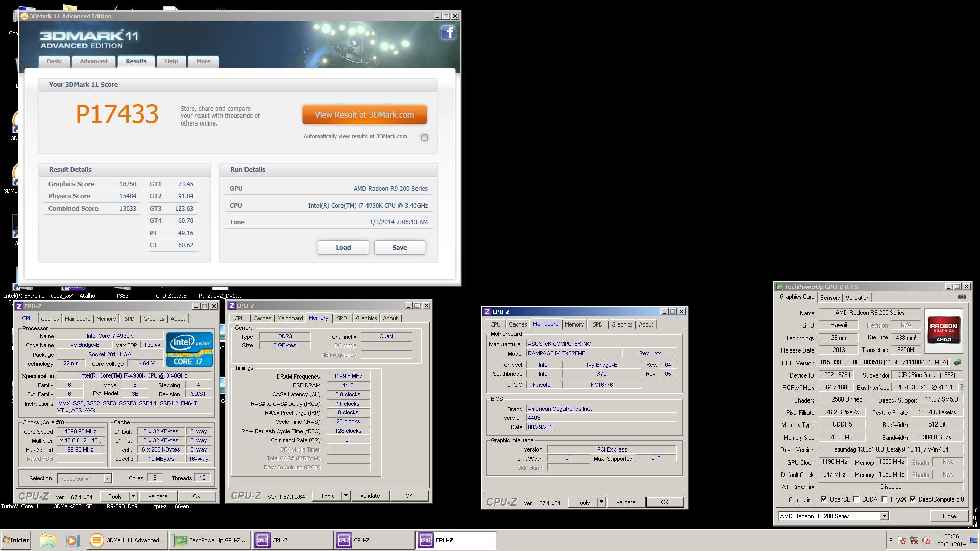Toggle the DirectCompute 5.0 checkbox
The width and height of the screenshot is (980, 551).
click(913, 499)
